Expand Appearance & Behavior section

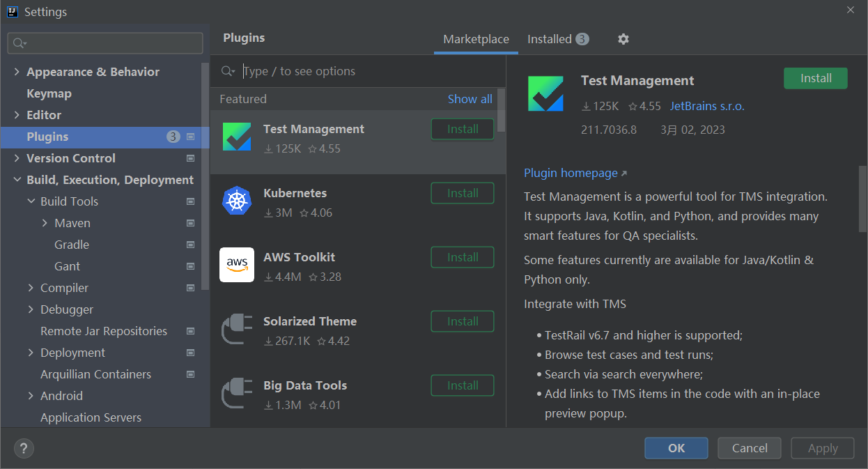point(17,72)
